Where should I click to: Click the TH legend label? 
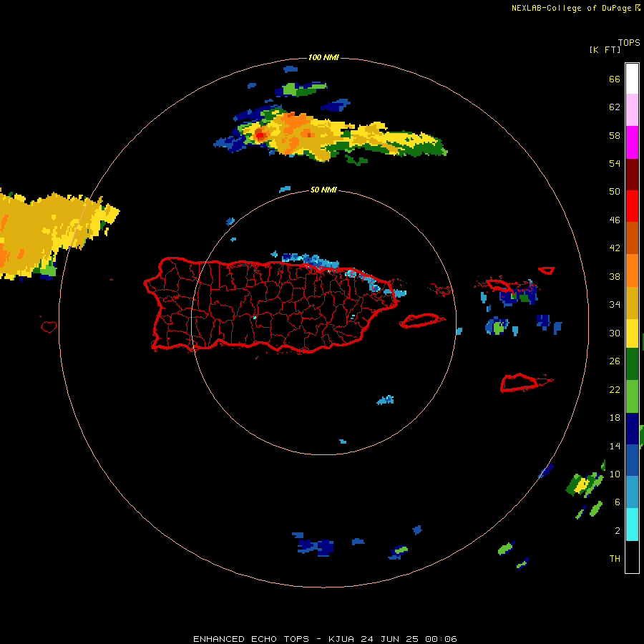pyautogui.click(x=615, y=559)
